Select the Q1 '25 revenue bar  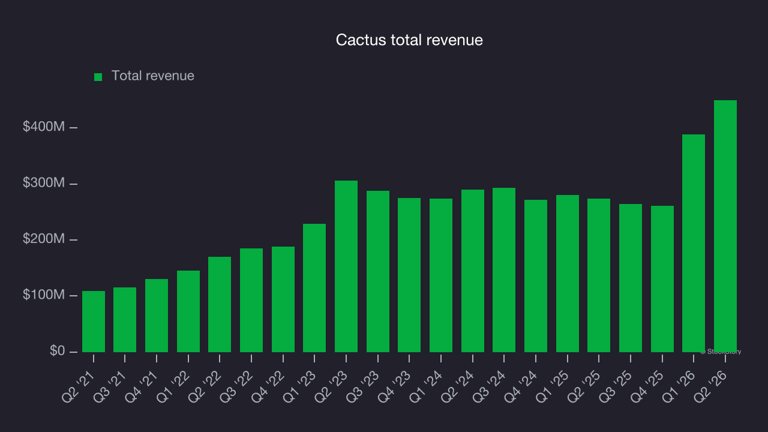coord(567,273)
